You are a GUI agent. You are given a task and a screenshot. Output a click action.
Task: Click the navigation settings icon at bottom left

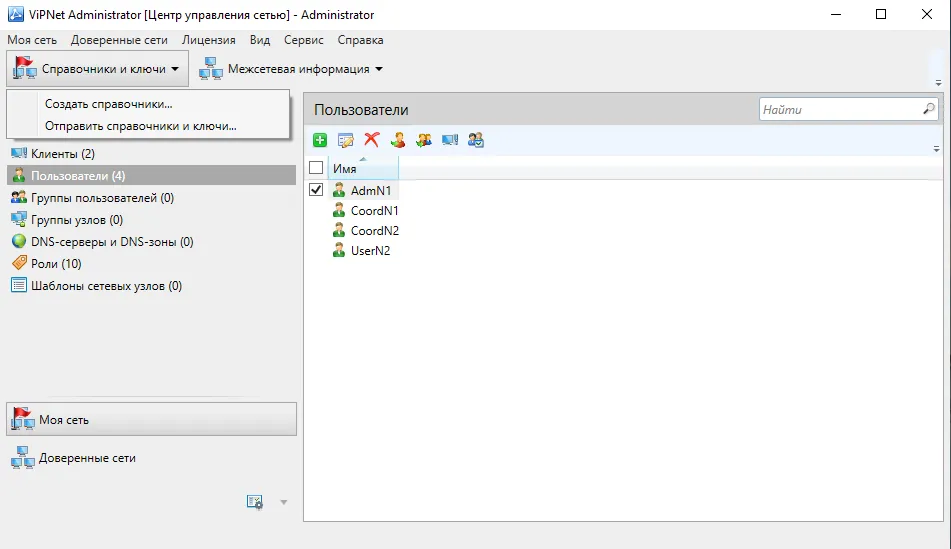point(255,502)
